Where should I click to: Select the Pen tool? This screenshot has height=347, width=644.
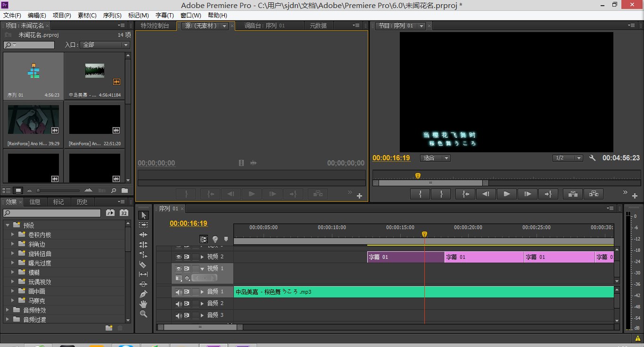click(x=143, y=294)
